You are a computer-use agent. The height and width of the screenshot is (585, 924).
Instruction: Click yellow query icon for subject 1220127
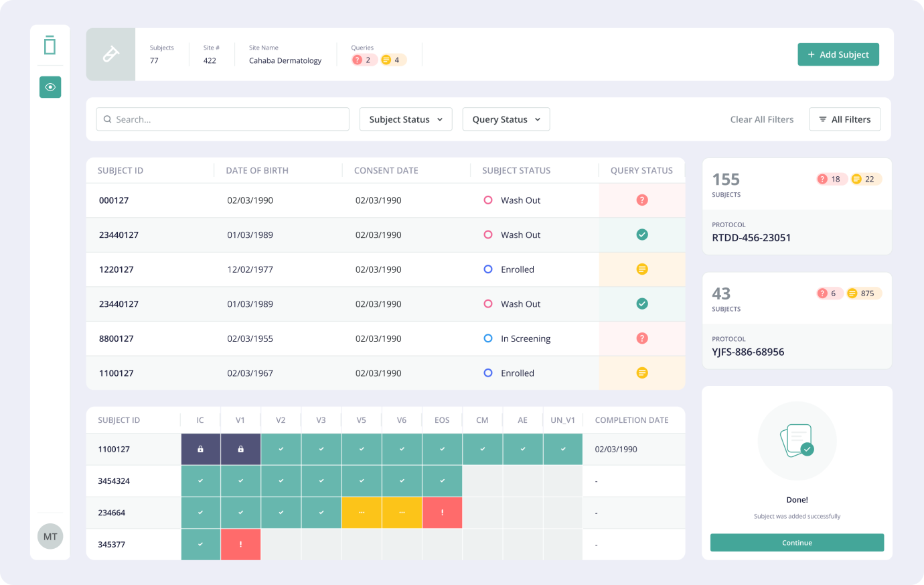pos(641,269)
